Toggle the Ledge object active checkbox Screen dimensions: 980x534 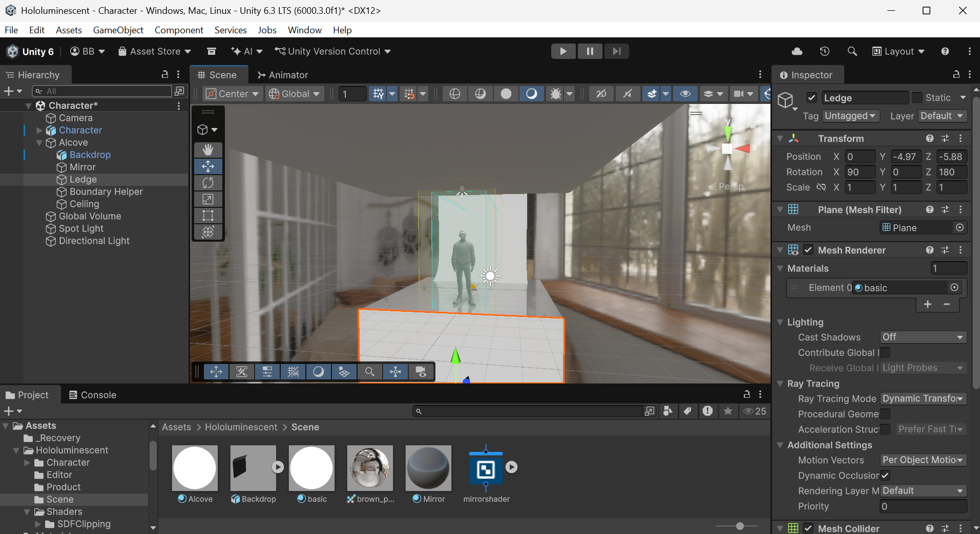(x=811, y=98)
